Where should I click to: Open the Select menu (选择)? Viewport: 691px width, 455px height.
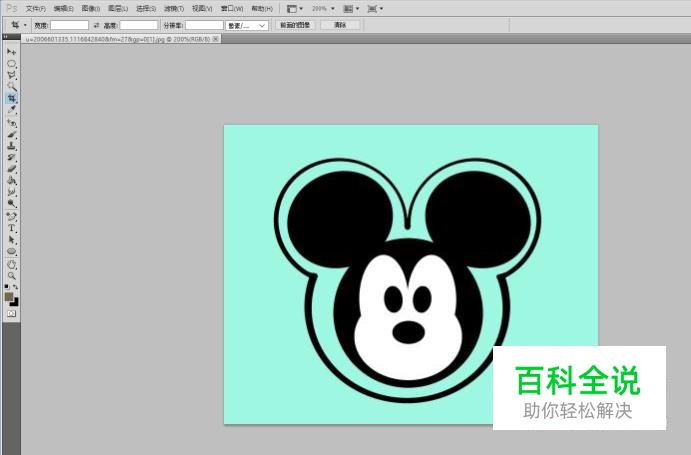[x=146, y=8]
